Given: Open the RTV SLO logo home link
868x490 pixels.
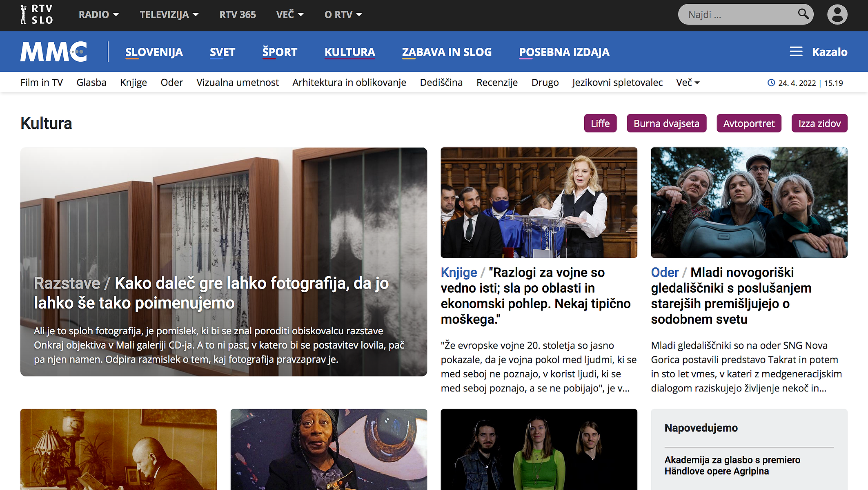Looking at the screenshot, I should tap(36, 14).
